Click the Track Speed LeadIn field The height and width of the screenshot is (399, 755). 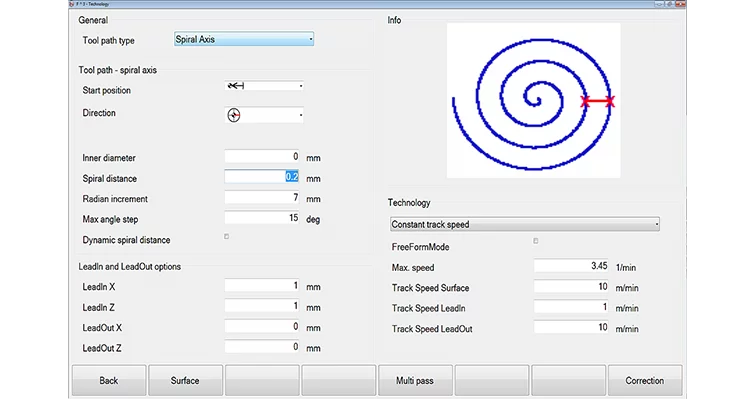pos(571,307)
